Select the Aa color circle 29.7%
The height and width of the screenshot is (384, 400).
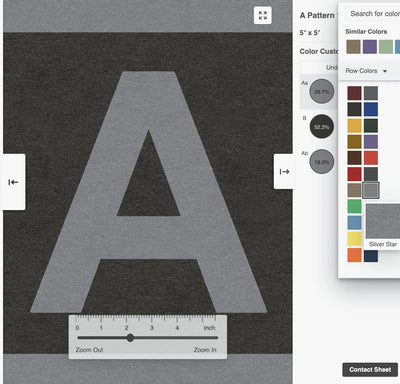tap(322, 91)
